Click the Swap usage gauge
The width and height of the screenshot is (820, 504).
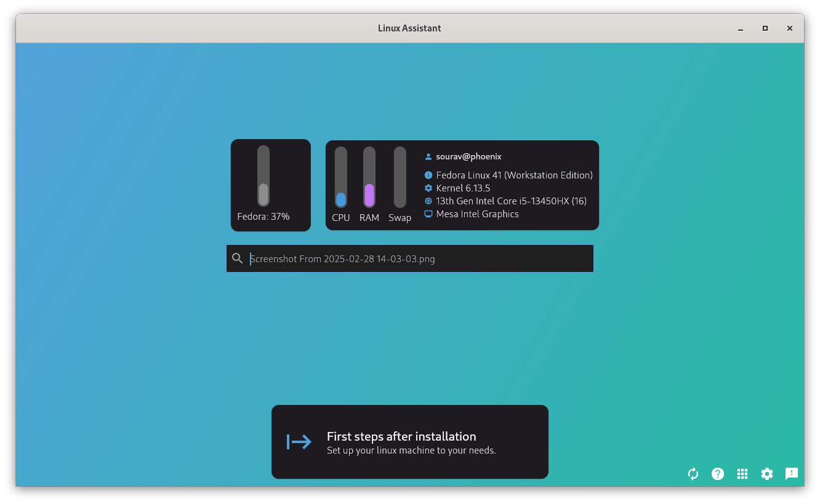(400, 178)
